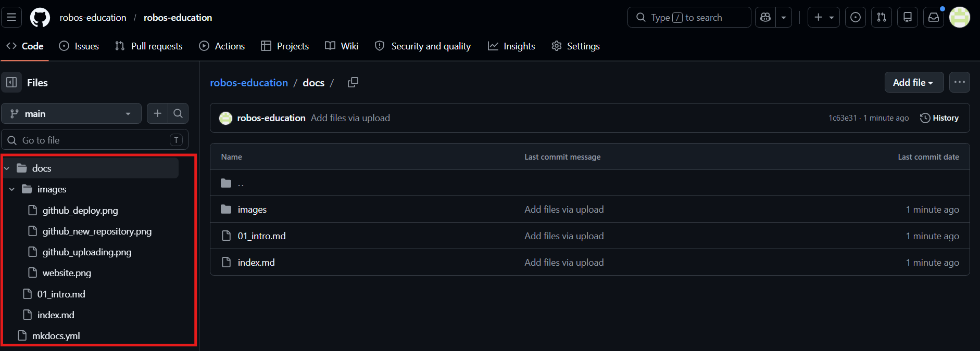Click robos-education breadcrumb link

pyautogui.click(x=249, y=83)
